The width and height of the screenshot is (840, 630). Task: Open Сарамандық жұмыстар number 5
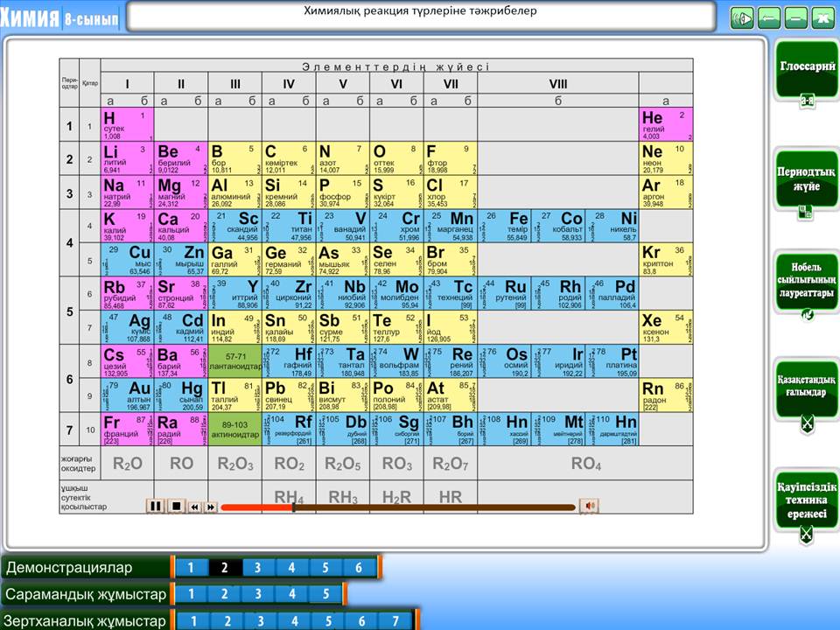tap(325, 594)
